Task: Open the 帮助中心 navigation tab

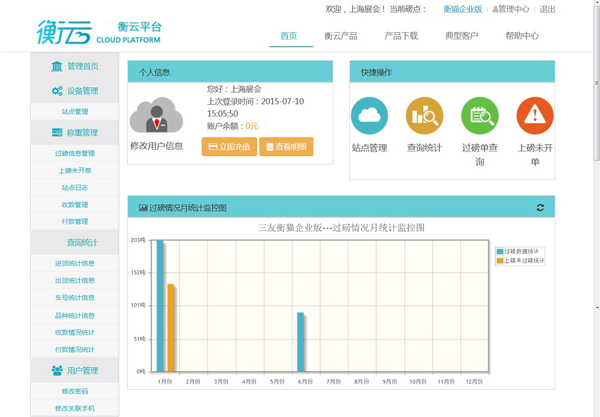Action: click(521, 36)
